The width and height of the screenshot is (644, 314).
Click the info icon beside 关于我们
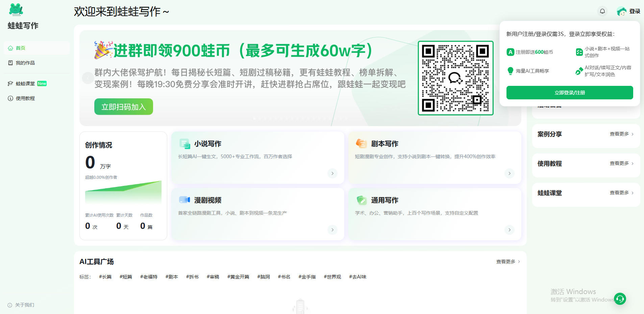10,305
